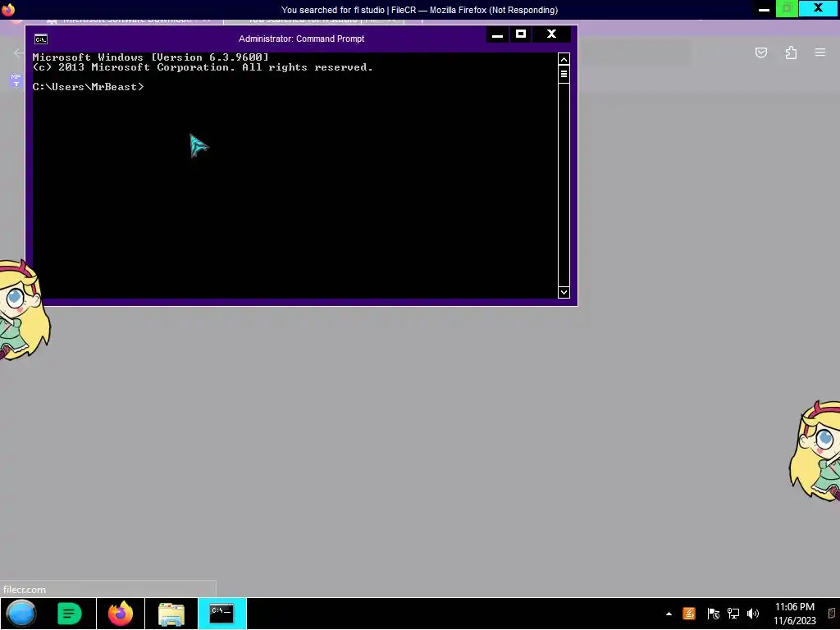
Task: Click the Command Prompt scrollbar thumb
Action: 564,74
